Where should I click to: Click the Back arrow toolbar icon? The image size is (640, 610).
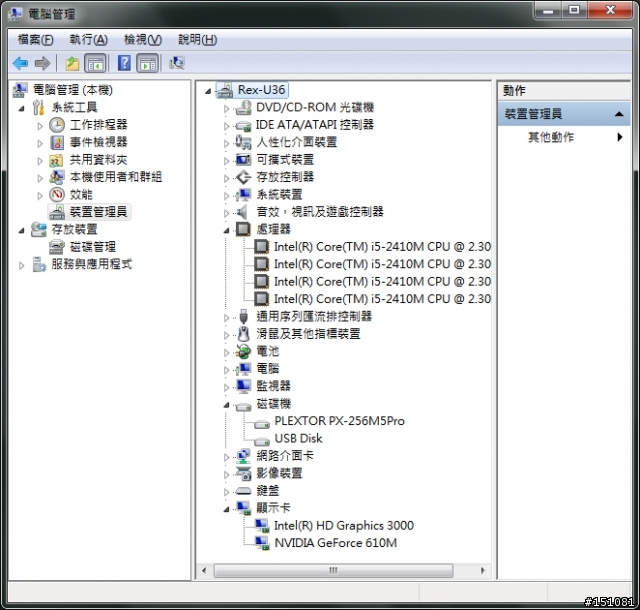pyautogui.click(x=20, y=63)
